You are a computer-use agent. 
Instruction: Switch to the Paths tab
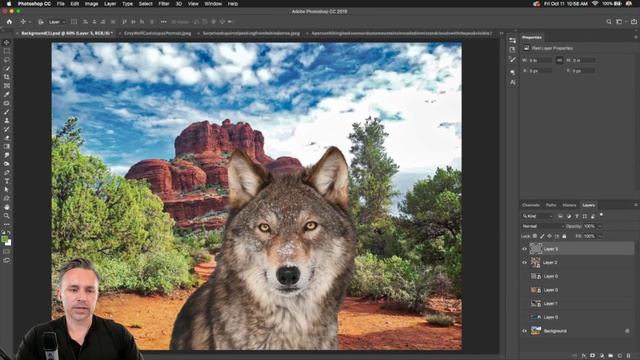coord(551,205)
